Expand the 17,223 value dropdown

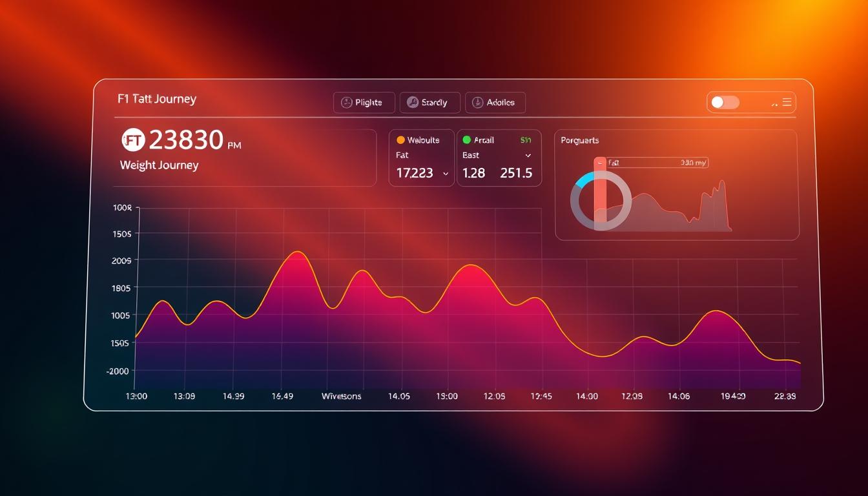click(x=445, y=173)
